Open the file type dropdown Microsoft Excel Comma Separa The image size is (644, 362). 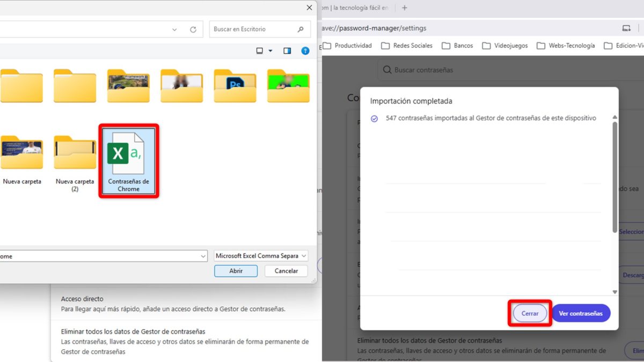coord(261,256)
